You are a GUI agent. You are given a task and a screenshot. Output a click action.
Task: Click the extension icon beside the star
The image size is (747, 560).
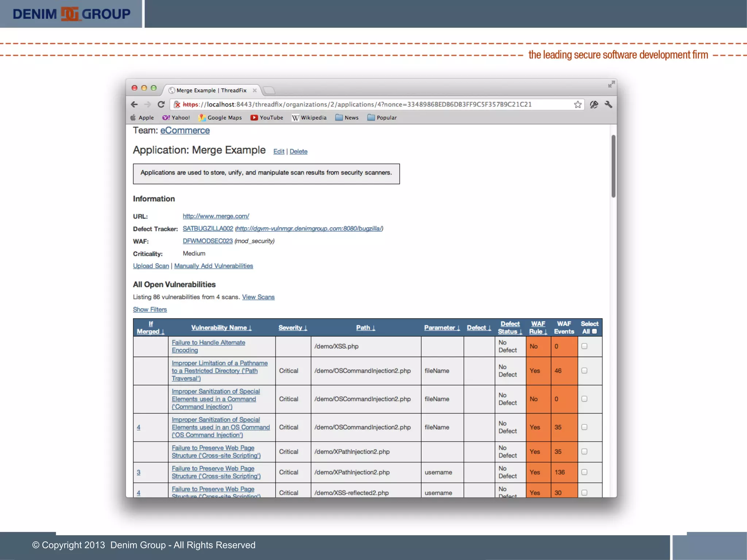594,105
